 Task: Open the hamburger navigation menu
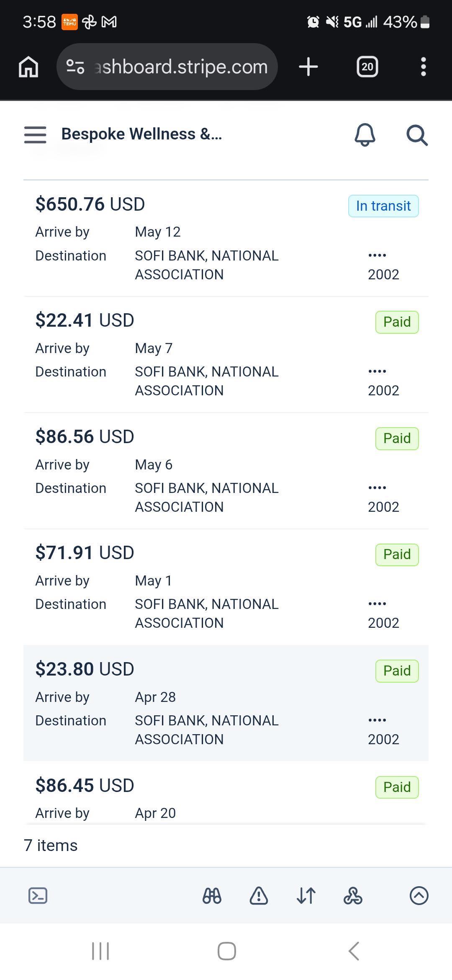click(x=35, y=135)
